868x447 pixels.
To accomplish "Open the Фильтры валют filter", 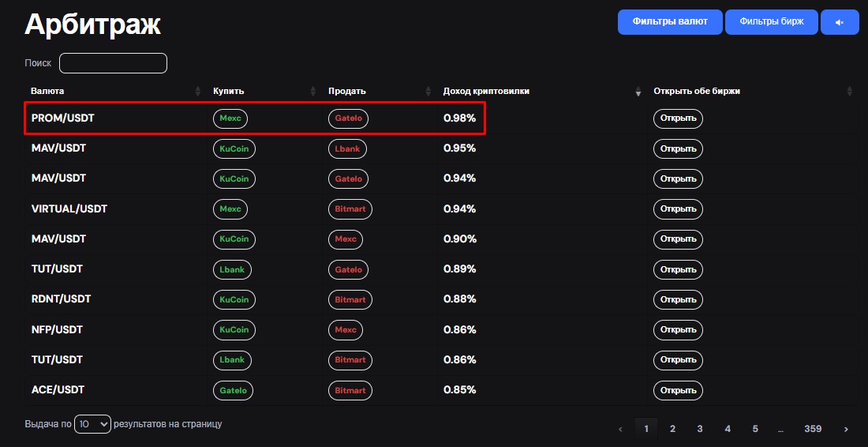I will pyautogui.click(x=670, y=22).
